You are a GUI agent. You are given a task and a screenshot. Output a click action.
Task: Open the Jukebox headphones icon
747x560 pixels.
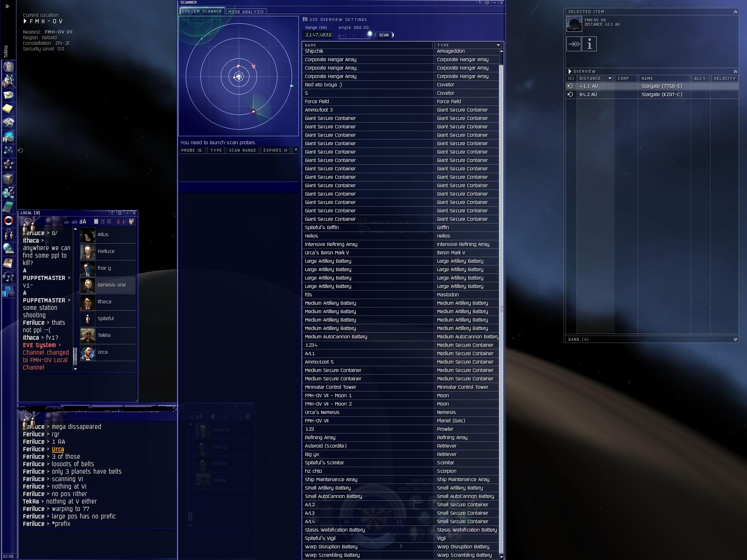pos(8,276)
